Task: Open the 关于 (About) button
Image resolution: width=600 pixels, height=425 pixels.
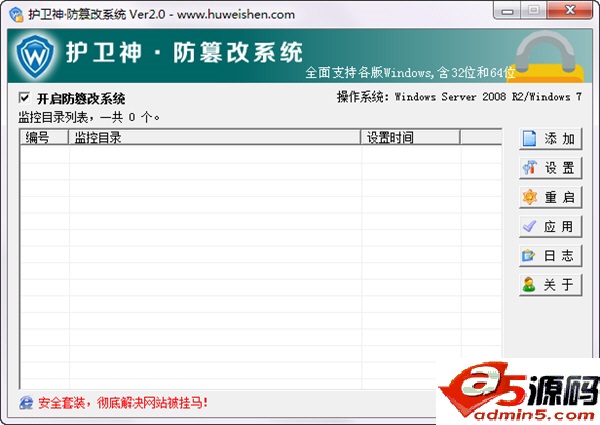Action: click(x=550, y=285)
